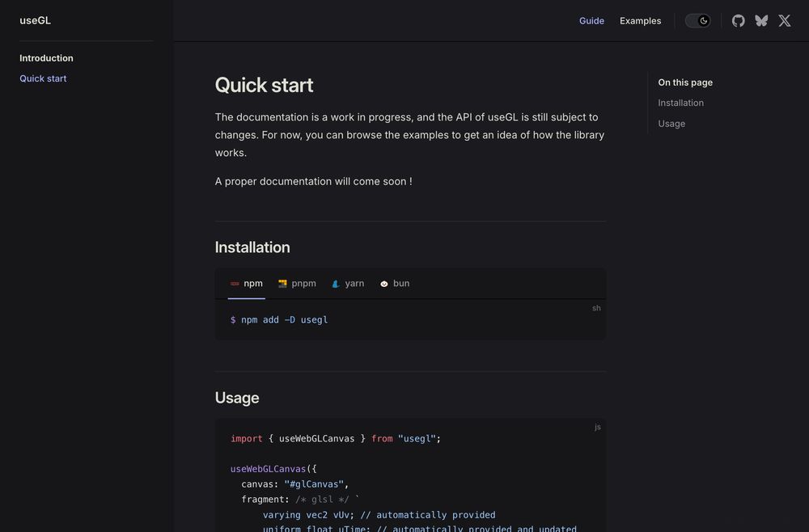Click the yarn logo icon
809x532 pixels.
(x=336, y=284)
